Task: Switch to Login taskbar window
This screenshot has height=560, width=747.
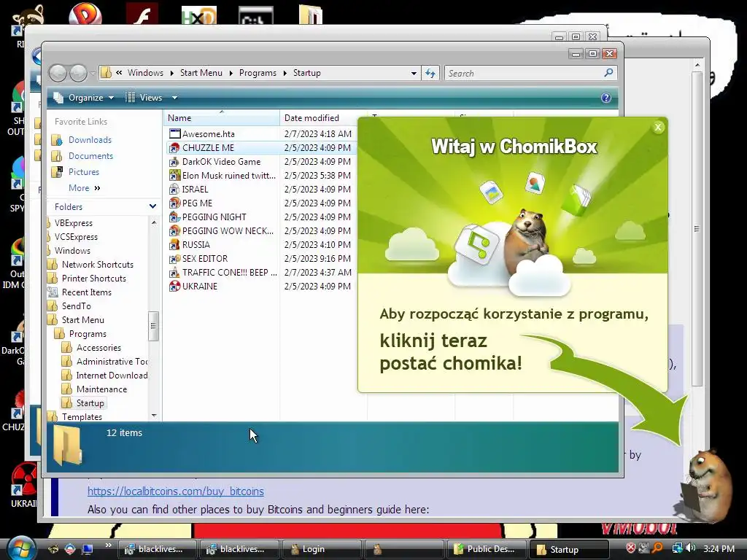Action: click(x=322, y=549)
